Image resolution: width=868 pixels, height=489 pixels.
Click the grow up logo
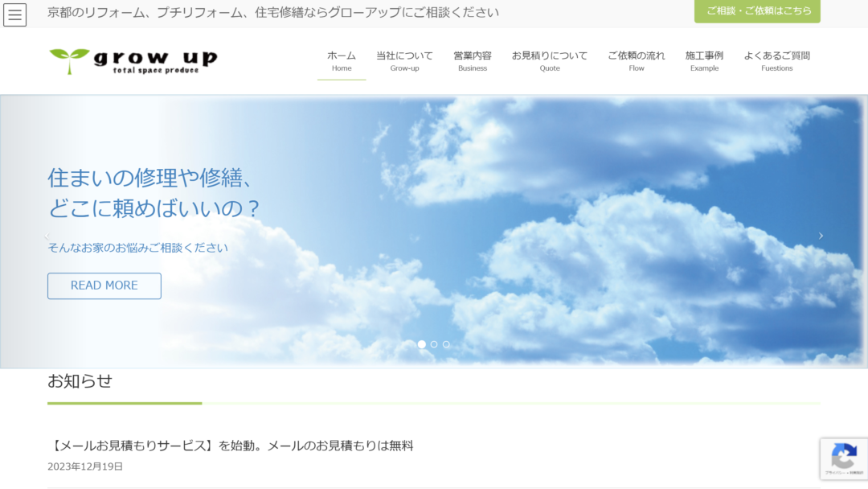click(133, 61)
